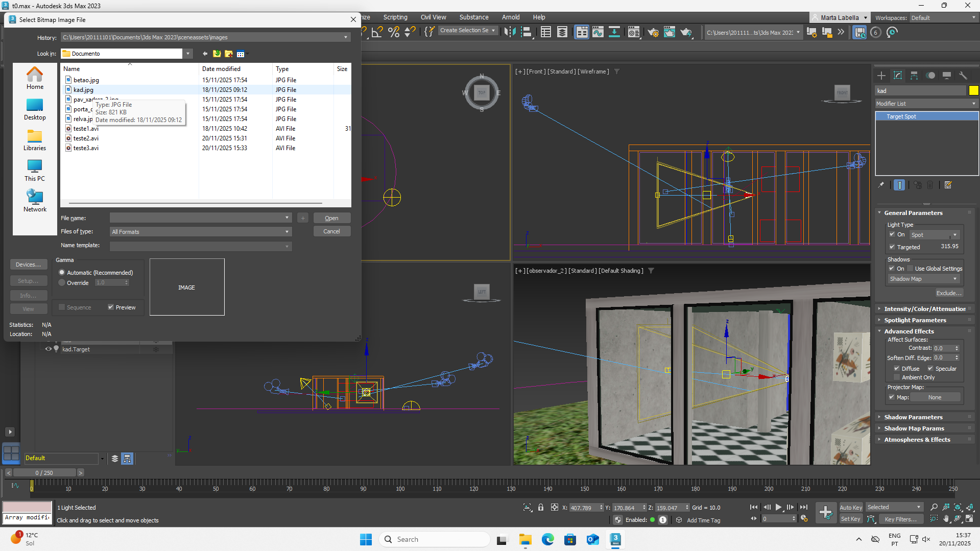This screenshot has height=551, width=980.
Task: Open the Files of type dropdown
Action: pos(200,232)
